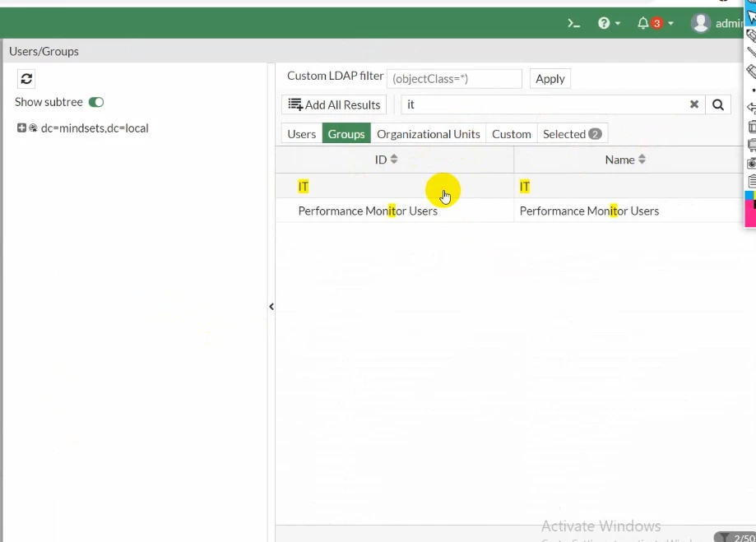Click the magnifier search button
This screenshot has width=756, height=542.
click(718, 104)
